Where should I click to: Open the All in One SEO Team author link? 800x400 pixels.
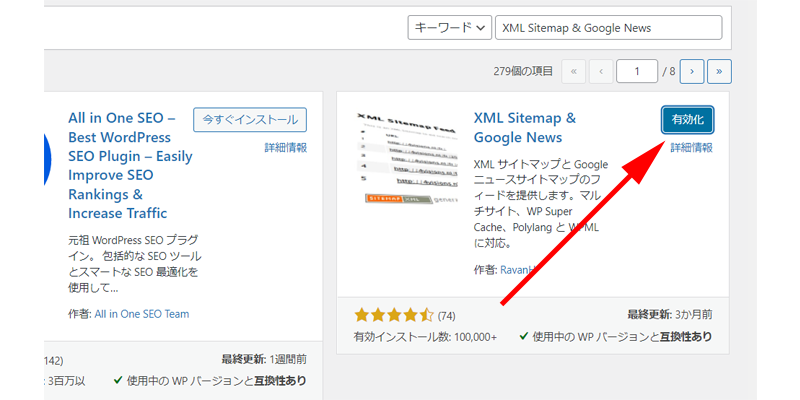(x=142, y=314)
